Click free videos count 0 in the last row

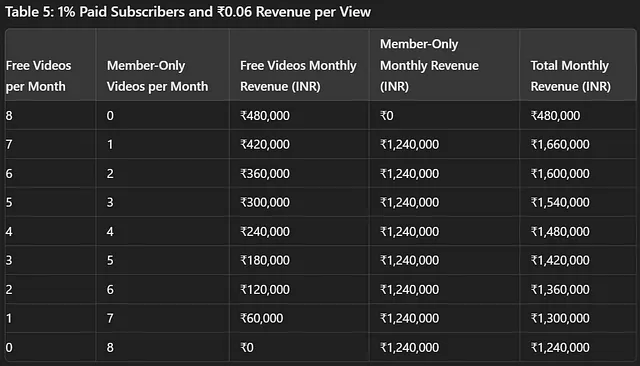[x=9, y=347]
